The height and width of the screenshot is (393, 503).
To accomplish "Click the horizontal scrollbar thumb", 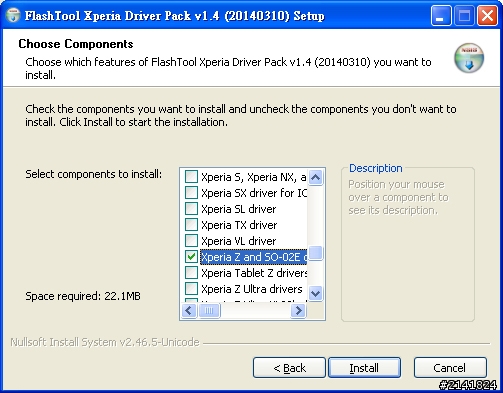I will click(x=209, y=311).
